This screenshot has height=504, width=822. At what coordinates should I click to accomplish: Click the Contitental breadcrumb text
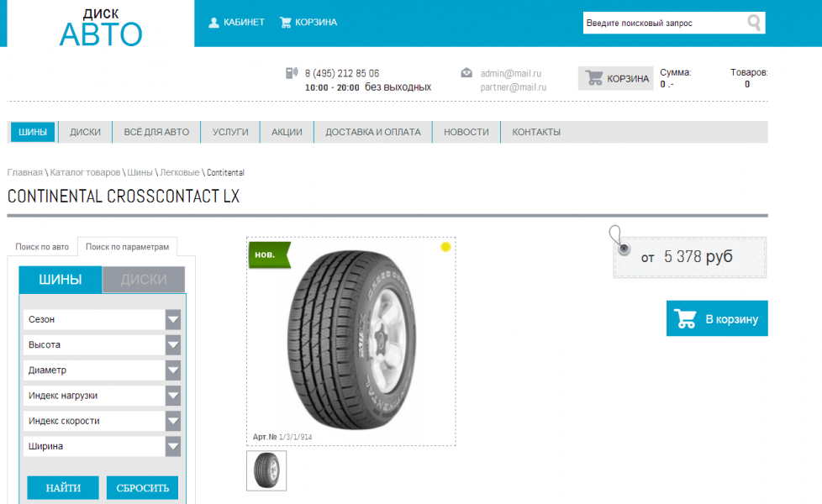[225, 172]
